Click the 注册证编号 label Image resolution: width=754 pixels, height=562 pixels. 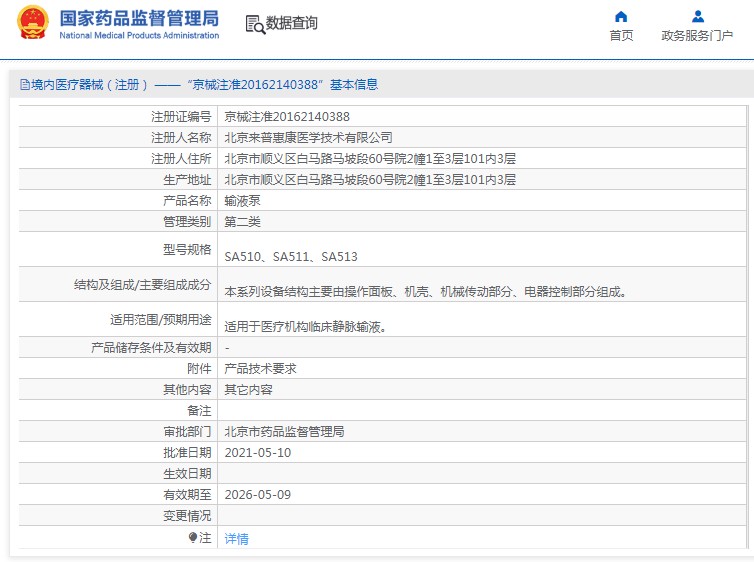181,116
